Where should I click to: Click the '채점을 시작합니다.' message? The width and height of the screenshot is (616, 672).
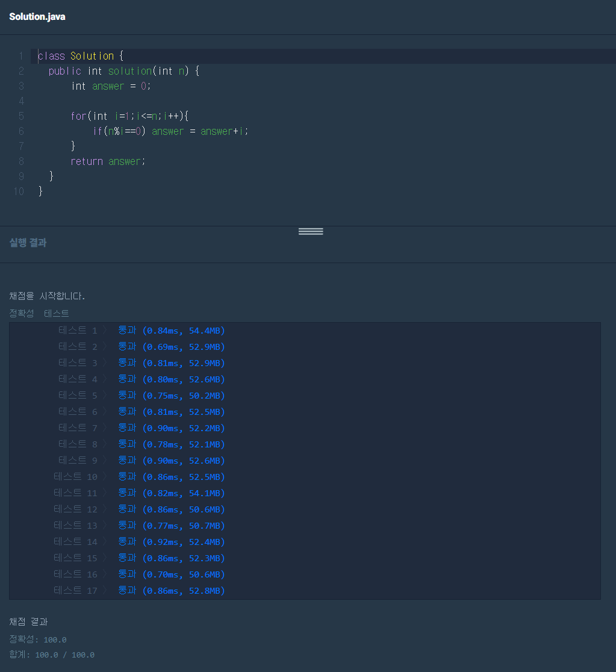click(x=47, y=296)
